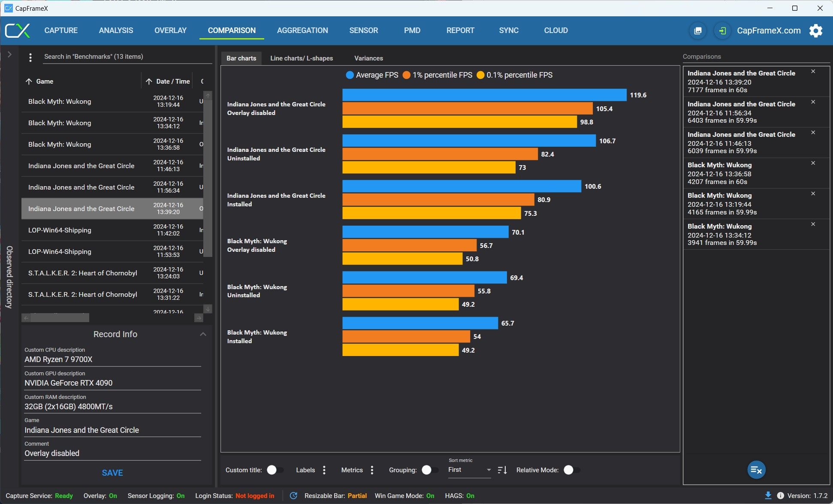
Task: Toggle the 1% percentile FPS legend item
Action: pos(437,75)
